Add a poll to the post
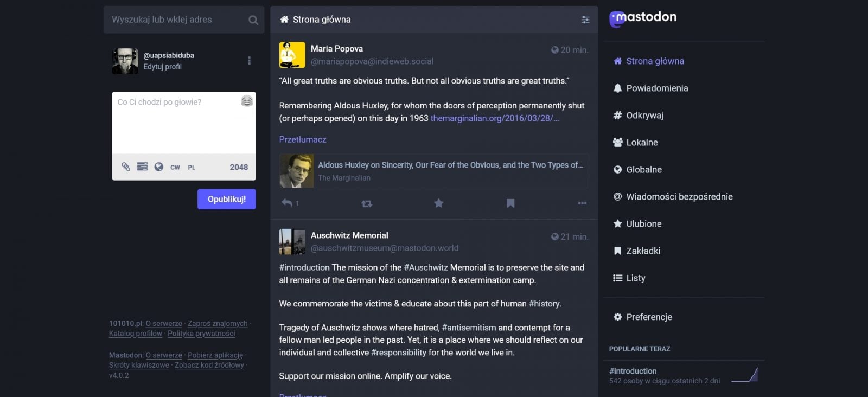868x397 pixels. 142,167
